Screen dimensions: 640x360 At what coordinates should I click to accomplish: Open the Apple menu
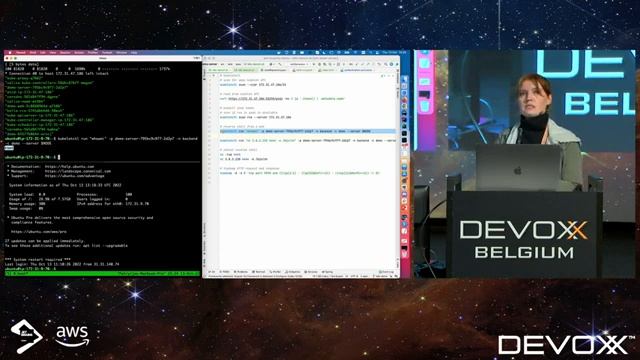[10, 53]
